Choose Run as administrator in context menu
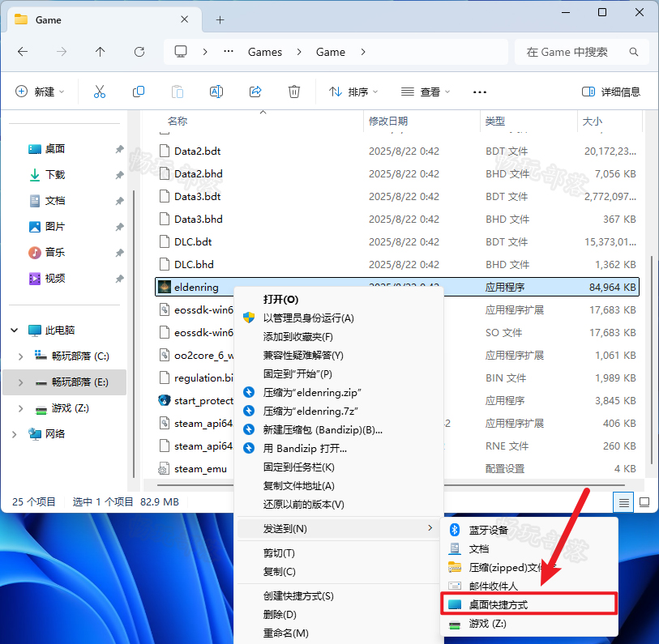This screenshot has height=644, width=659. 309,318
